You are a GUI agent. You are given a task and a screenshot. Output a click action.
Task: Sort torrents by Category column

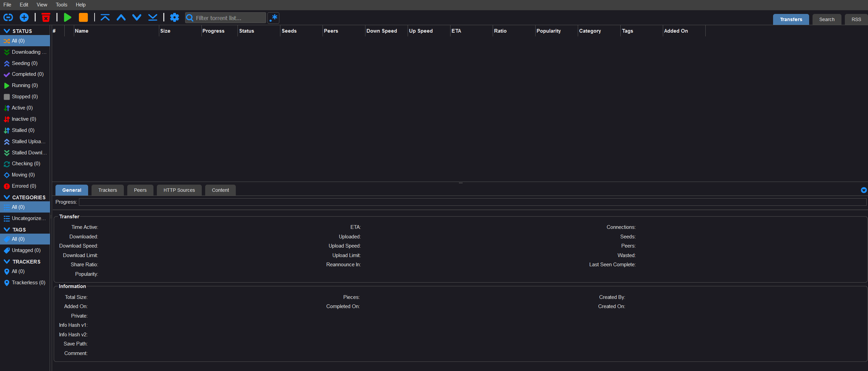pos(599,31)
